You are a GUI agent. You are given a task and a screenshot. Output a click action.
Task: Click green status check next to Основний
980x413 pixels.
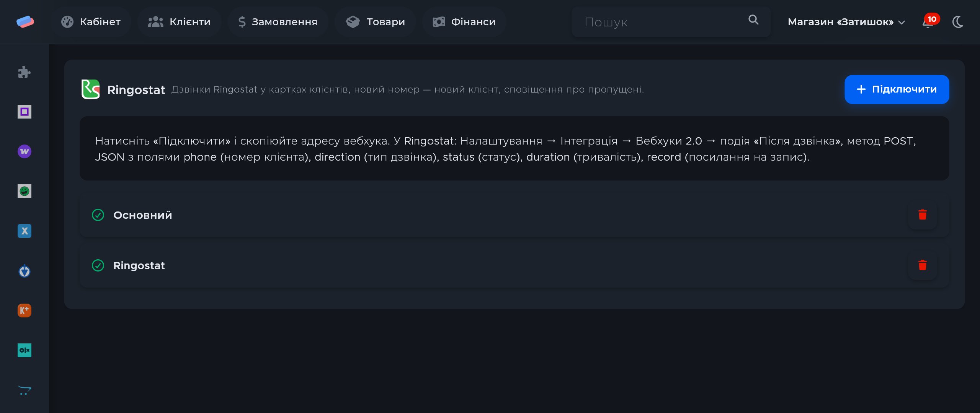(98, 215)
